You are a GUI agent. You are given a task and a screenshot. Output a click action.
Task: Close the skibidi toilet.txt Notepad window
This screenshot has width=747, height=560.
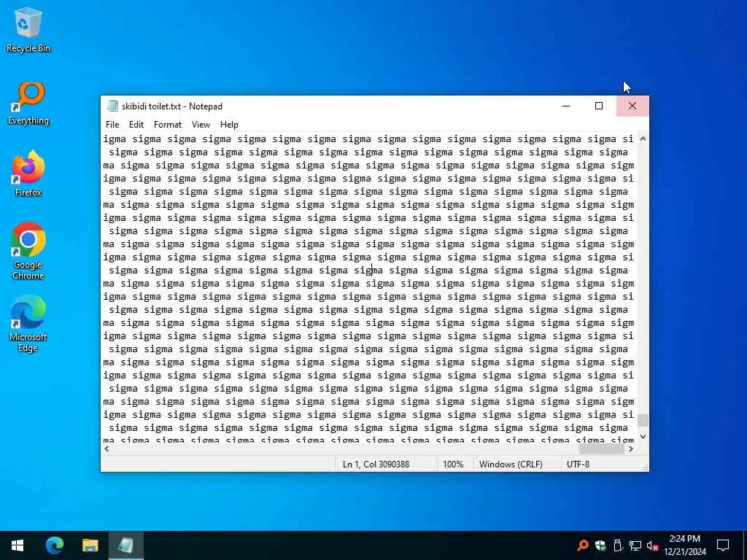click(632, 106)
